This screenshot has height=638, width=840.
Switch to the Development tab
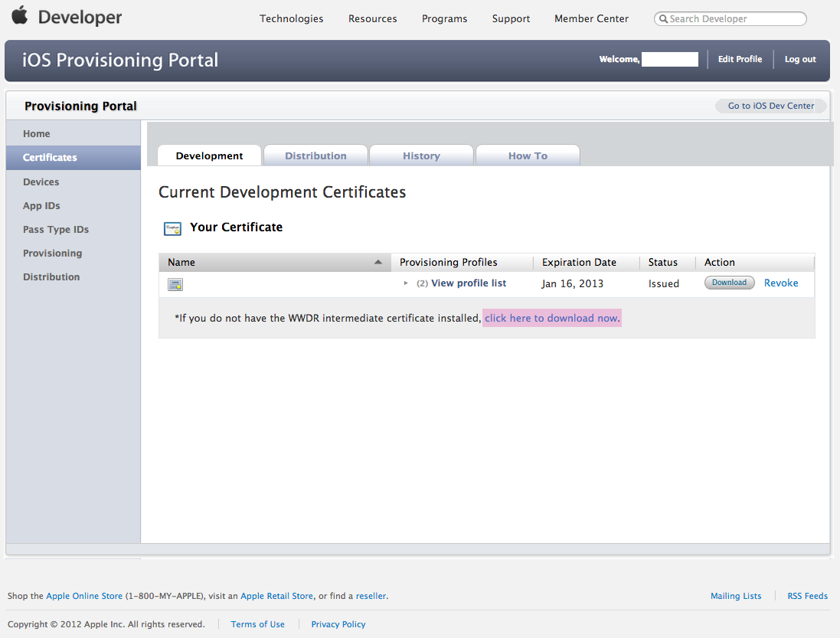point(210,155)
